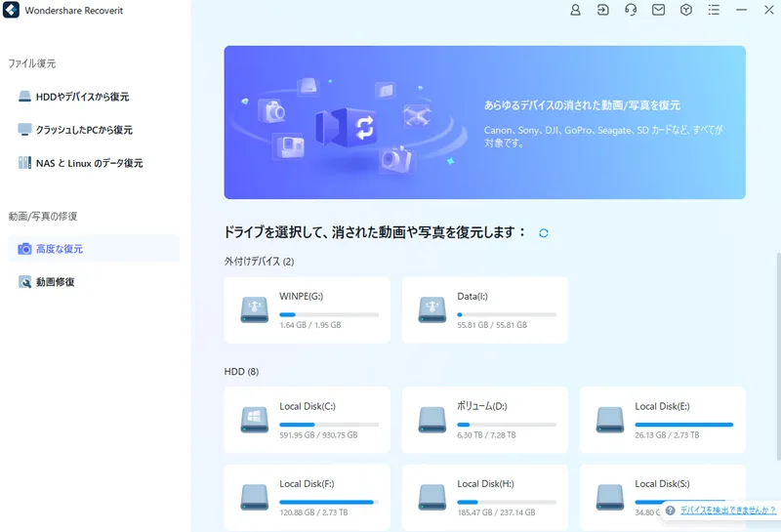Close the Recoverit window
Viewport: 781px width, 532px height.
pos(769,10)
